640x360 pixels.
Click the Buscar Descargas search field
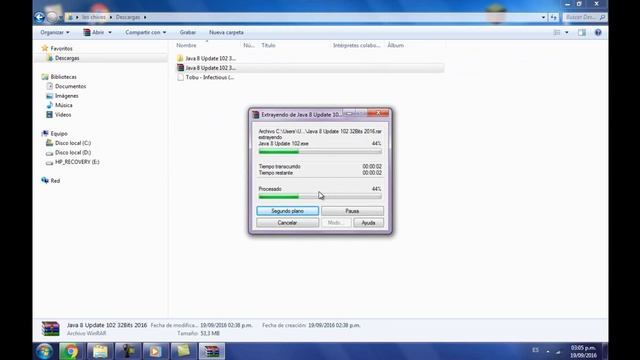(x=584, y=17)
